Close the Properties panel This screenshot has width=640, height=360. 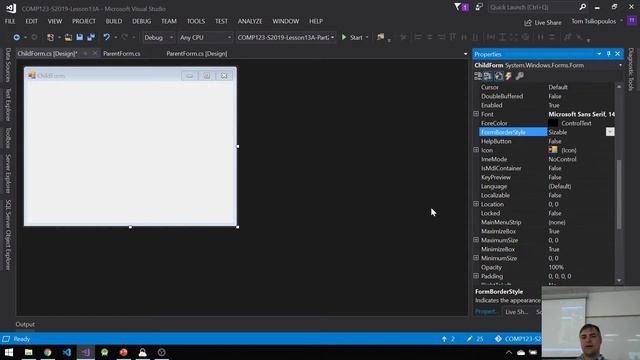click(618, 54)
